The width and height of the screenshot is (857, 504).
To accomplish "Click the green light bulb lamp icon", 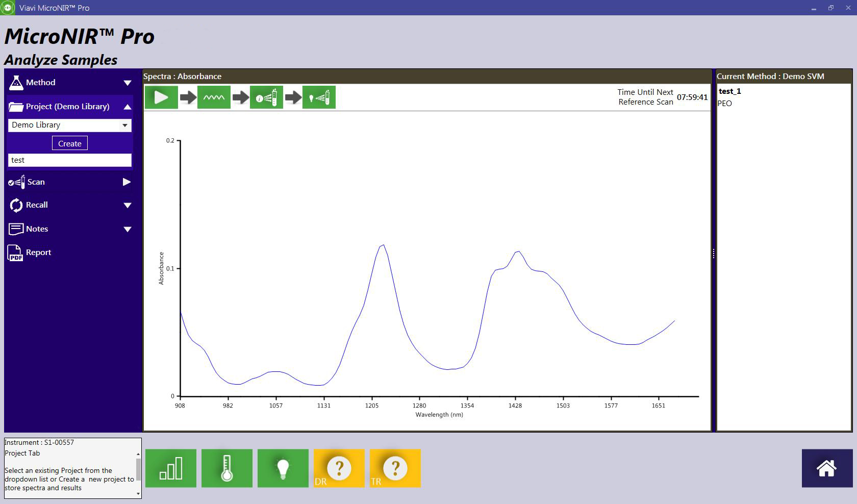I will (x=283, y=468).
